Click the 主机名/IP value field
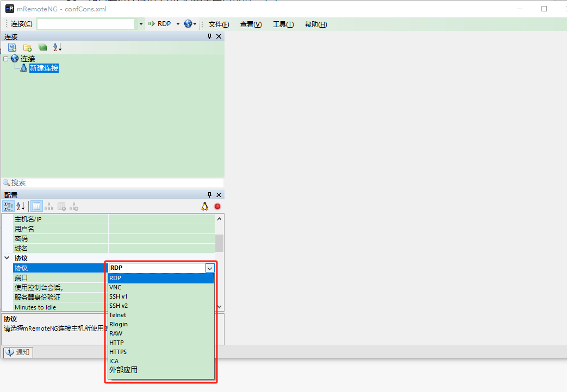The width and height of the screenshot is (567, 392). tap(161, 219)
